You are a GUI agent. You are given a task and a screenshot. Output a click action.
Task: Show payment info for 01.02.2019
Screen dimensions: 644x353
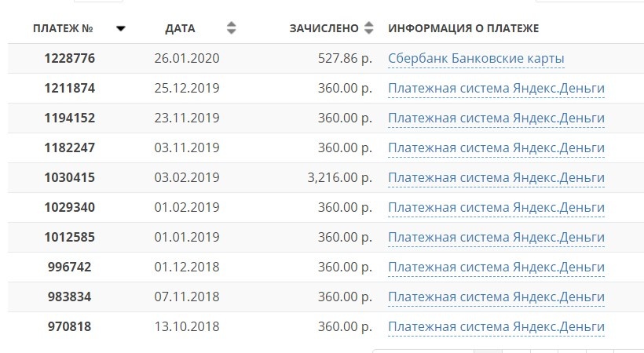click(x=496, y=208)
